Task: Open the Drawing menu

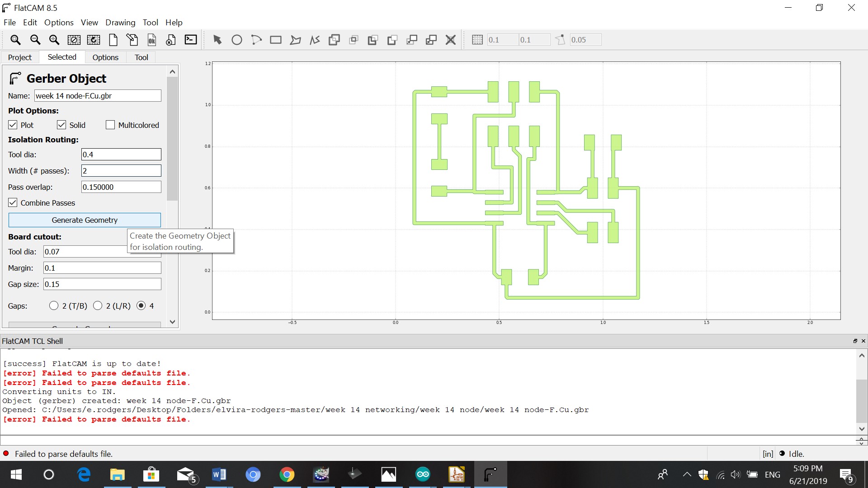Action: [120, 23]
